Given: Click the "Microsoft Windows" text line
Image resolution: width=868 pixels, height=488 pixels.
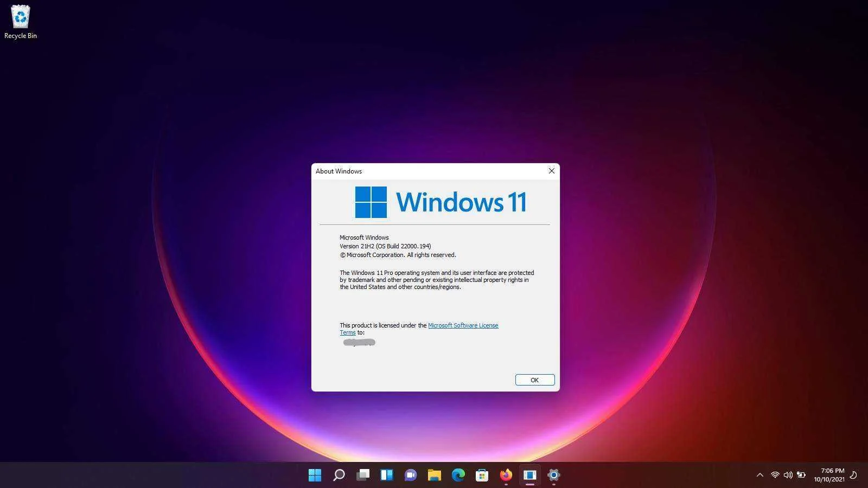Looking at the screenshot, I should [364, 237].
